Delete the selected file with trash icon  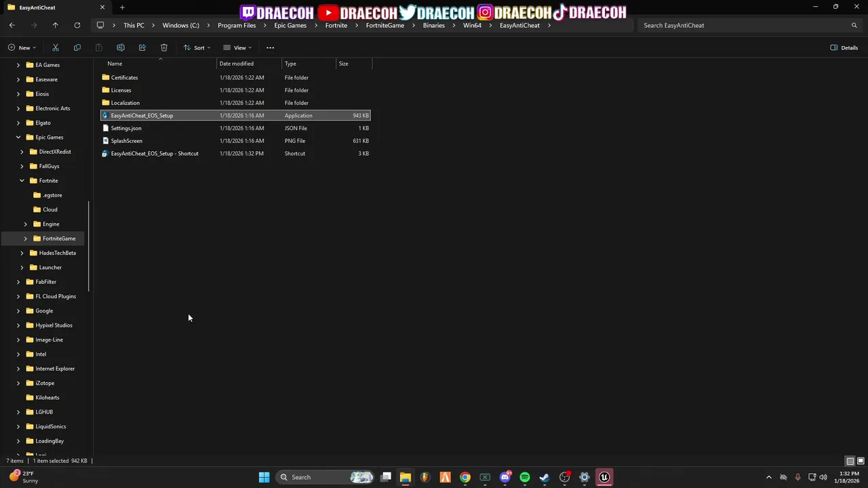tap(164, 47)
